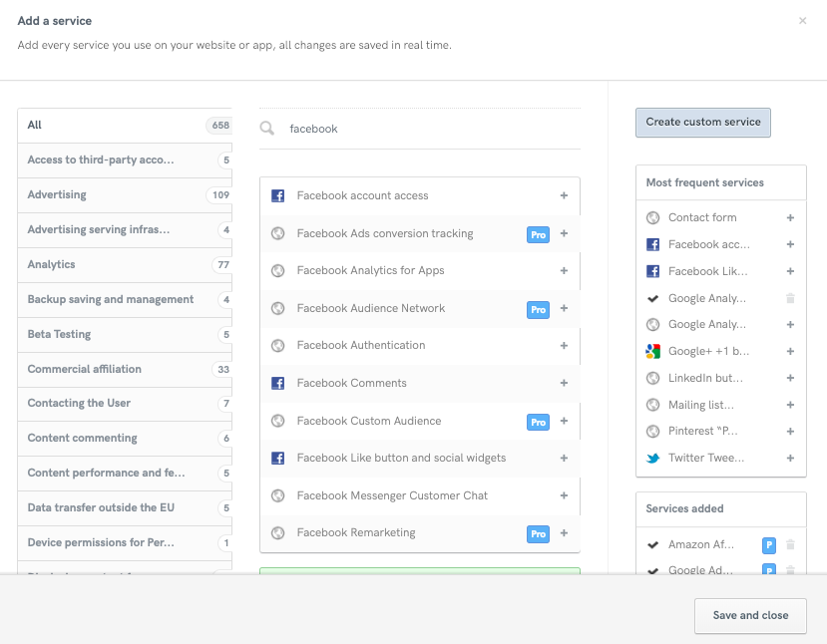Toggle the checkmark beside Google Ads added service
This screenshot has width=827, height=644.
point(653,570)
